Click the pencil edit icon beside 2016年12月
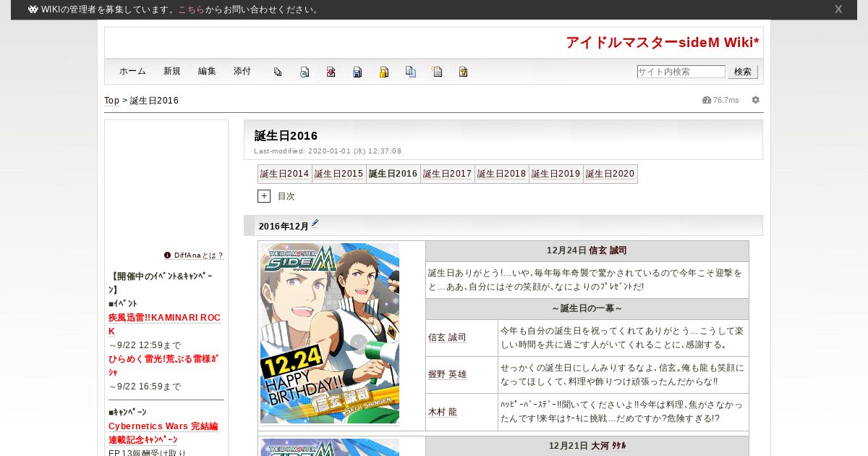This screenshot has height=456, width=868. (x=315, y=224)
